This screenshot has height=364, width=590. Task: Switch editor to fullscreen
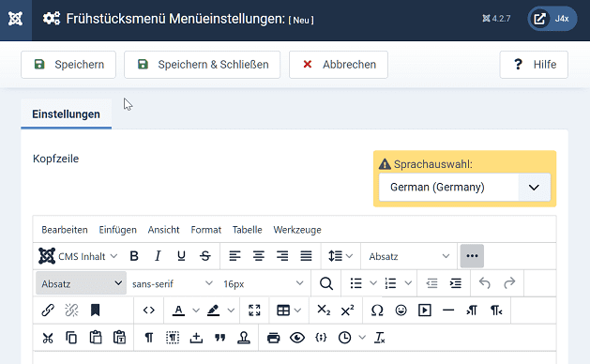pos(254,311)
